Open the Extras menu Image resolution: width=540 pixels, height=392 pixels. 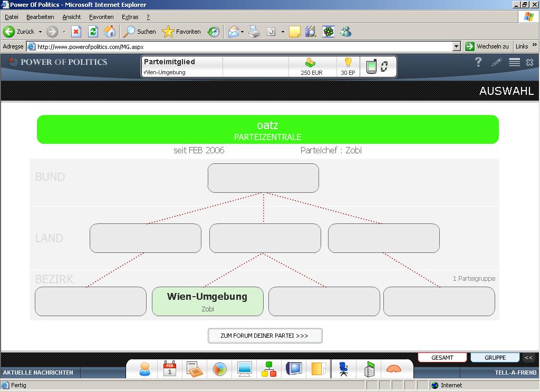130,17
